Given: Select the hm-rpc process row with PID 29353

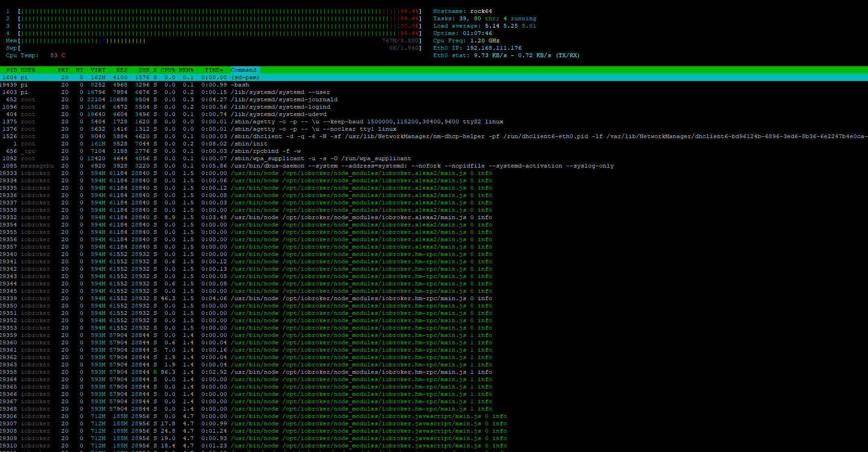Looking at the screenshot, I should [x=434, y=328].
